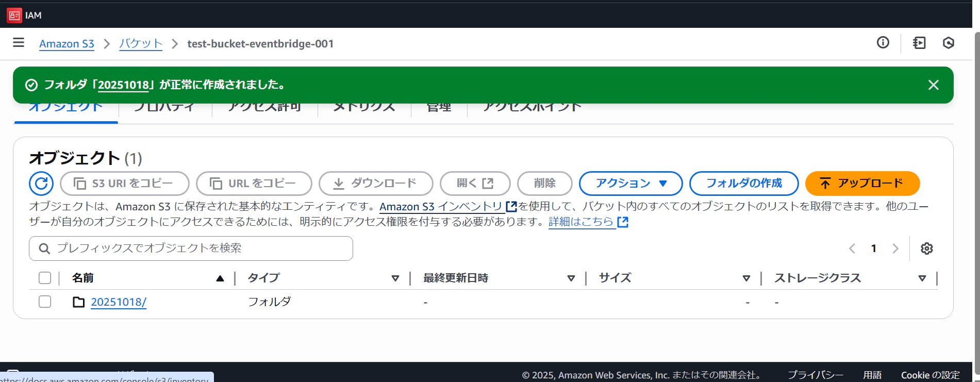Select the 20251018/ folder row checkbox

point(45,302)
